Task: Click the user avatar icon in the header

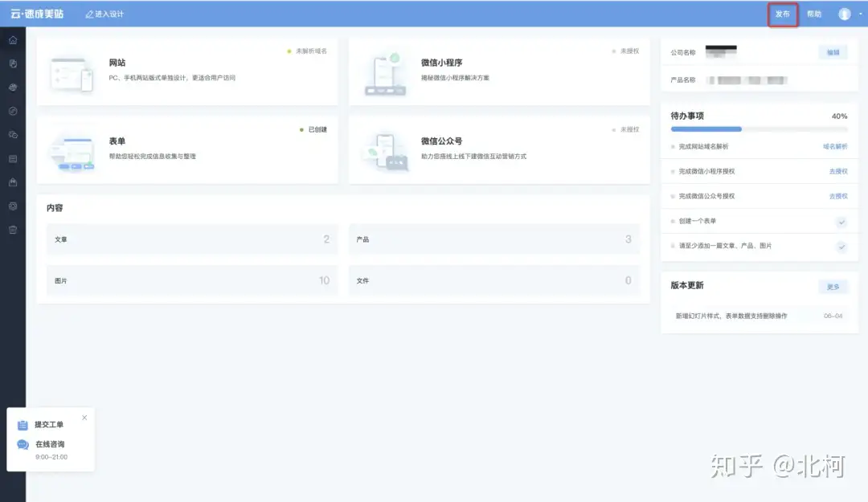Action: [x=845, y=14]
